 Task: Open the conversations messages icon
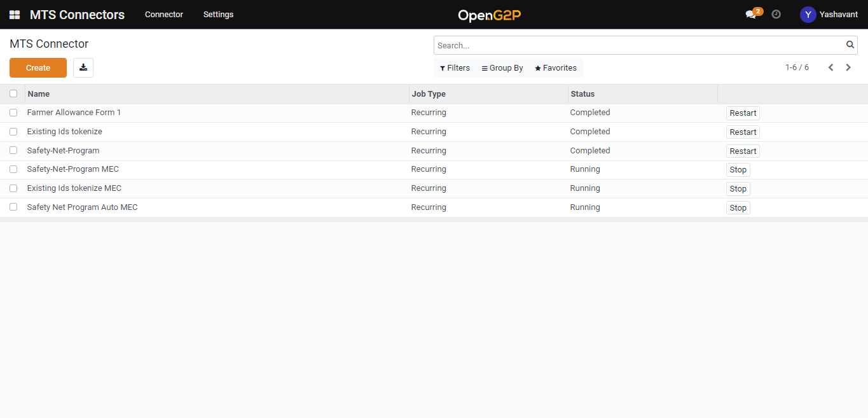(751, 15)
